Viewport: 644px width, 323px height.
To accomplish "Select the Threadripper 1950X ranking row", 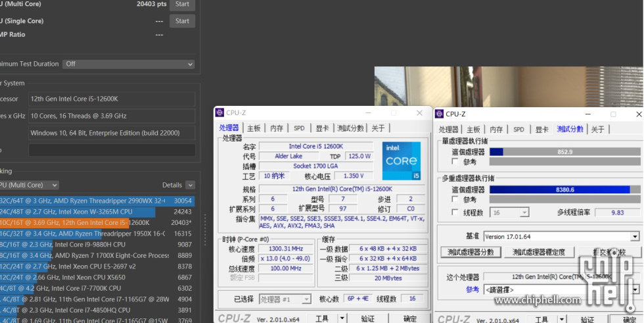I will click(97, 234).
